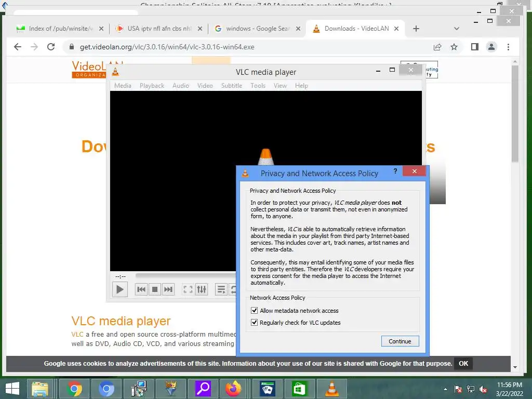Screen dimensions: 532x399
Task: Go forward in Chrome
Action: (34, 47)
